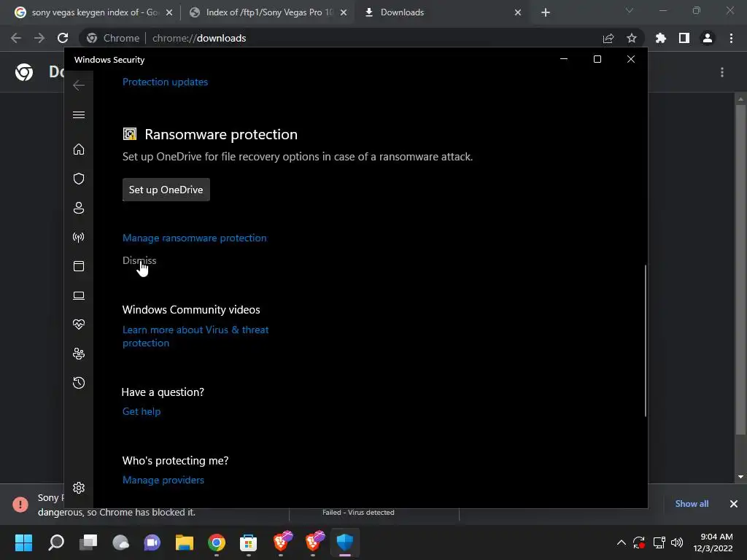Bookmark this page with star icon
This screenshot has height=560, width=747.
632,38
